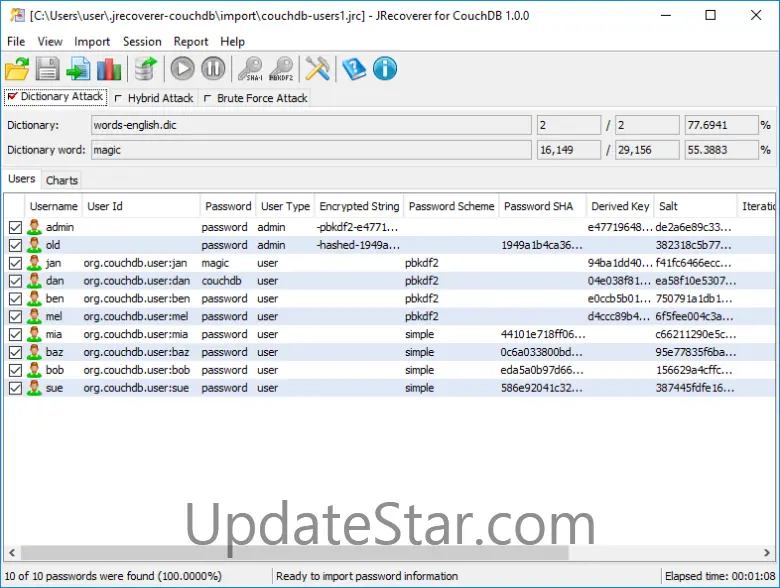Click the 10 of 10 passwords found status
780x588 pixels.
(x=113, y=576)
